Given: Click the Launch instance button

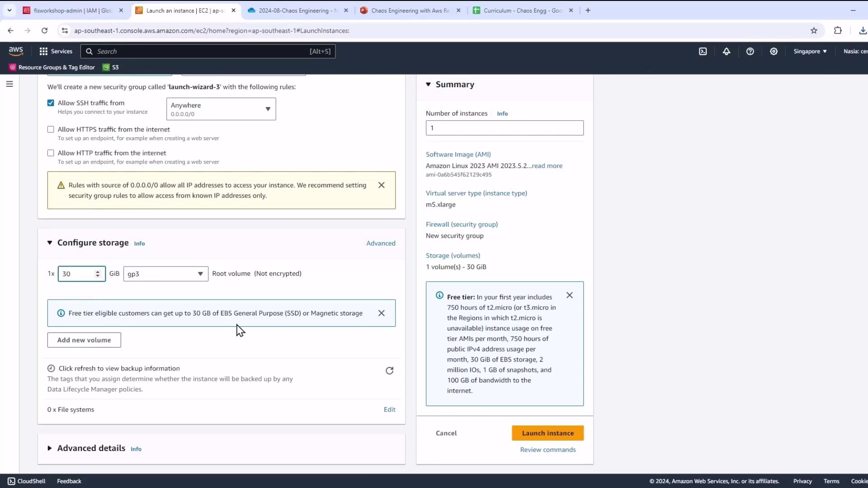Looking at the screenshot, I should (x=547, y=433).
